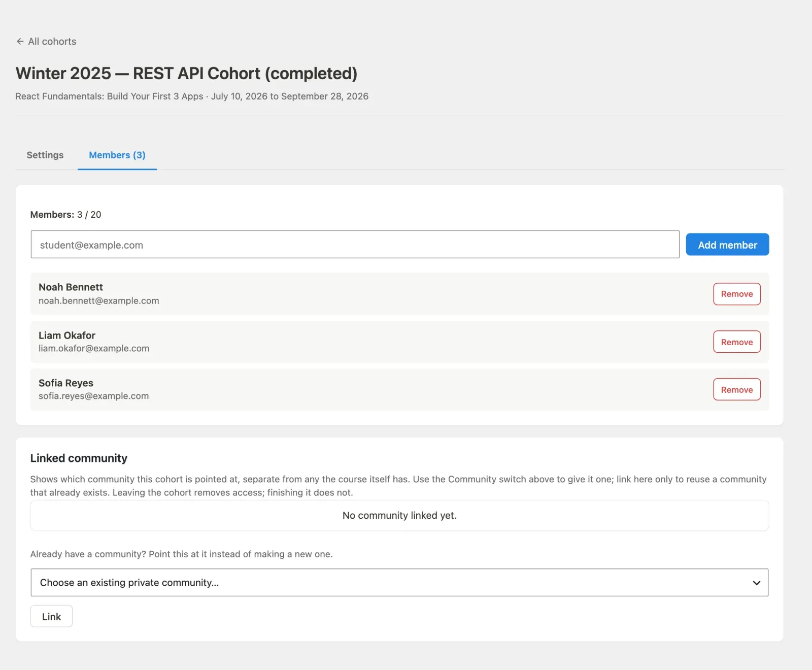Select the Members (3) tab

(x=117, y=155)
